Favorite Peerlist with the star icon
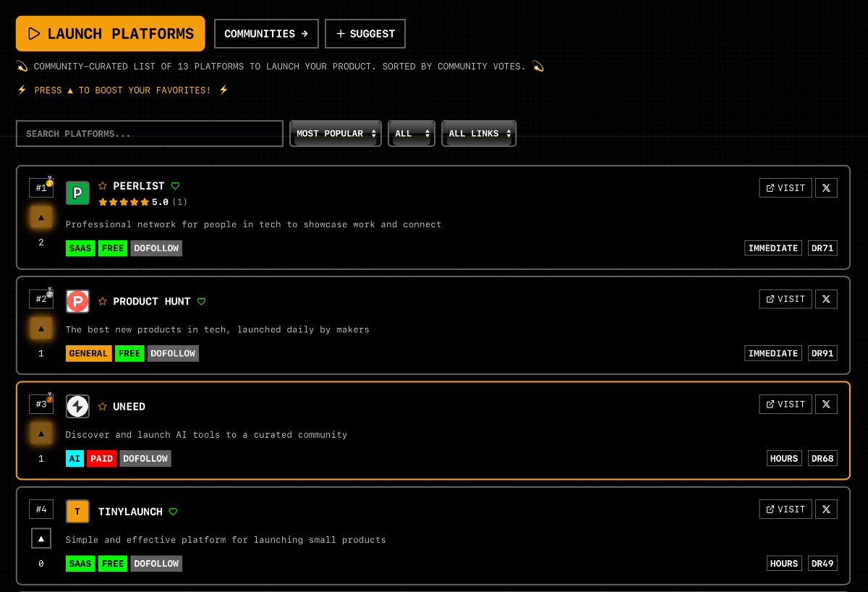This screenshot has height=592, width=868. pos(103,186)
